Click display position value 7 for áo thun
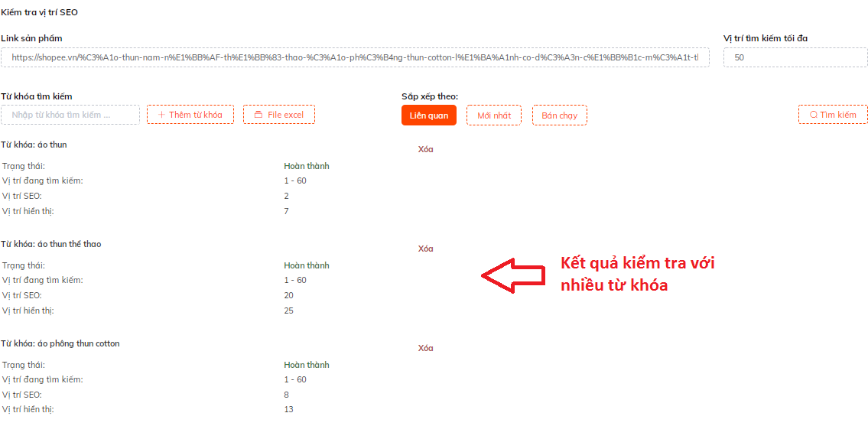 (286, 211)
